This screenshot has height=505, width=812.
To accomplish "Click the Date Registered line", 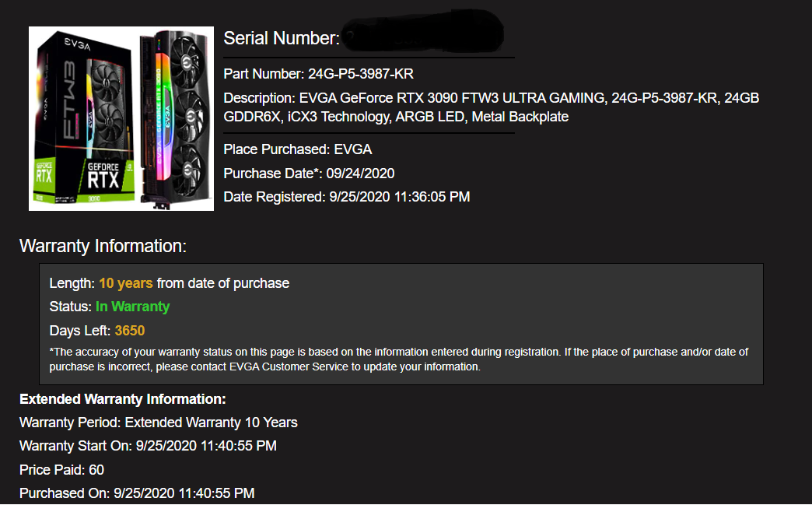I will 346,197.
